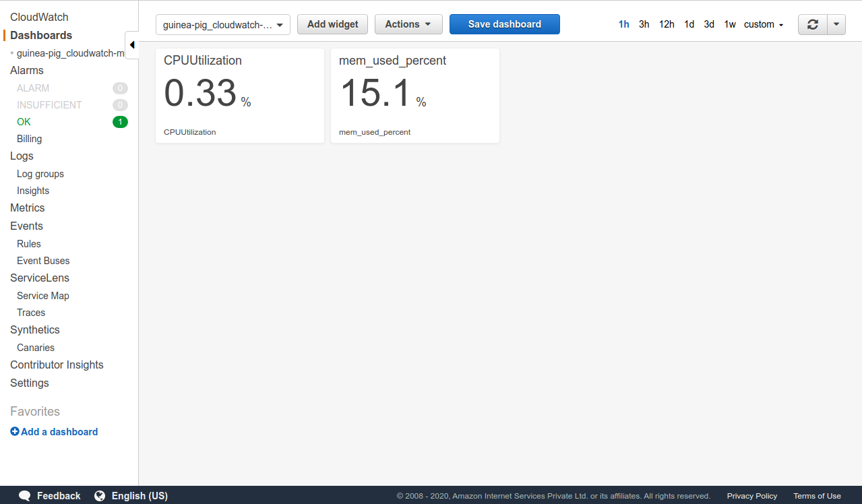Open Logs section in sidebar
Image resolution: width=862 pixels, height=504 pixels.
pos(22,156)
